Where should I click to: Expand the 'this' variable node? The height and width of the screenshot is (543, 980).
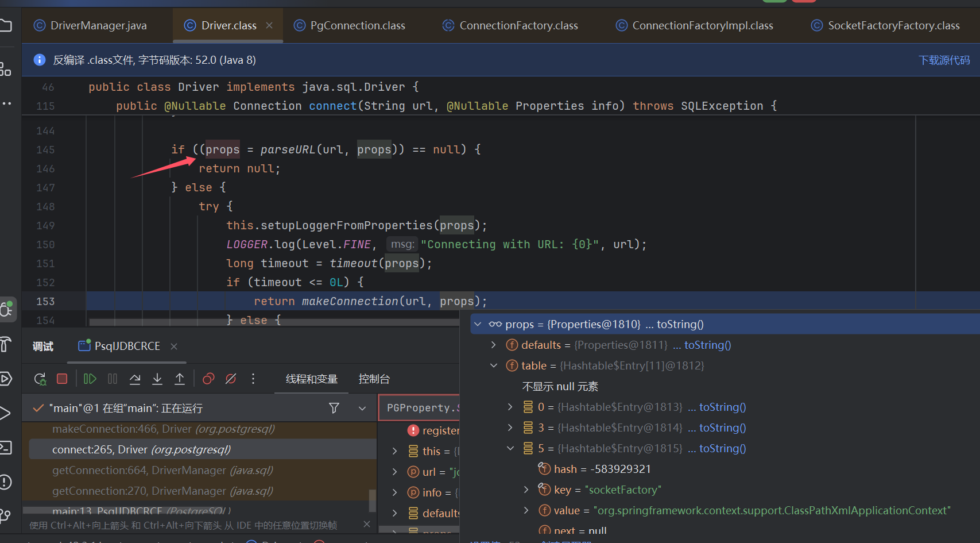click(x=394, y=451)
